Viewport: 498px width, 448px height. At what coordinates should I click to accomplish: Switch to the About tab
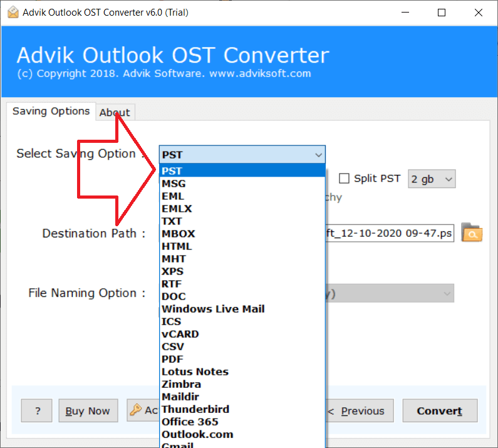[115, 113]
